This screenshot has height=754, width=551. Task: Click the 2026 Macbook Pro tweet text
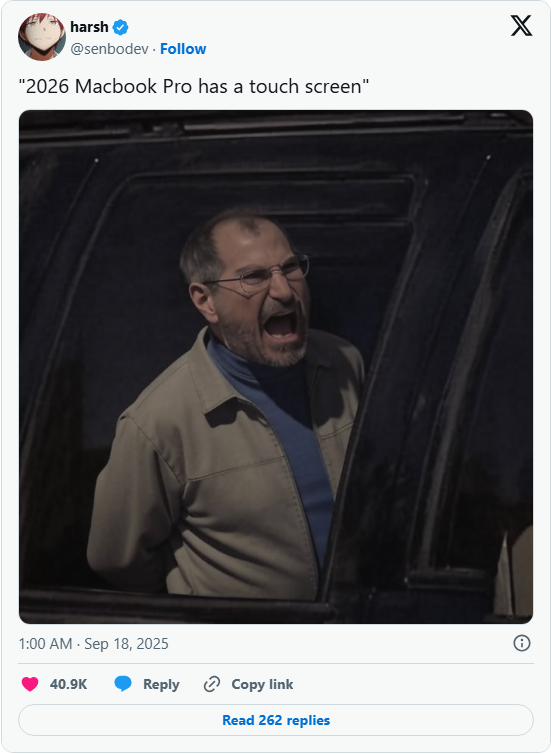194,87
